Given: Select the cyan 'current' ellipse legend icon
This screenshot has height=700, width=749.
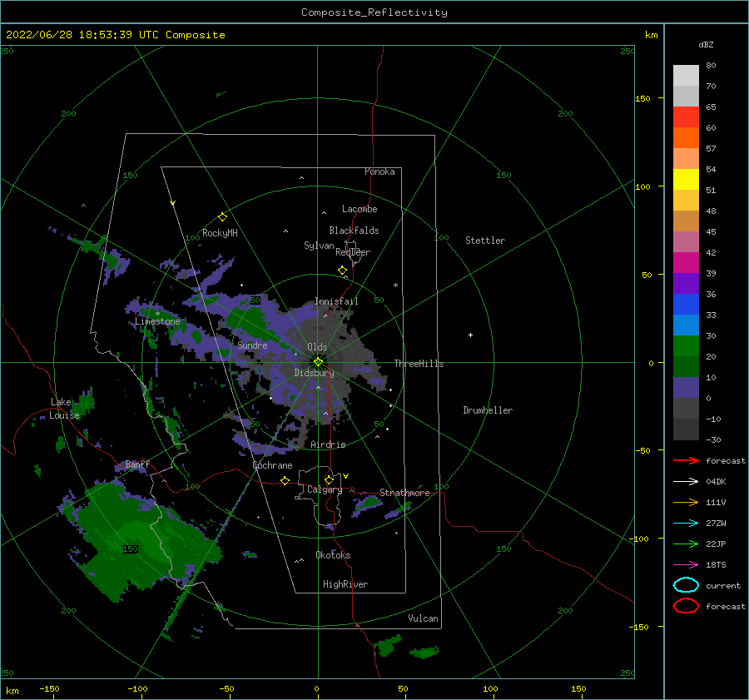Looking at the screenshot, I should pos(686,585).
